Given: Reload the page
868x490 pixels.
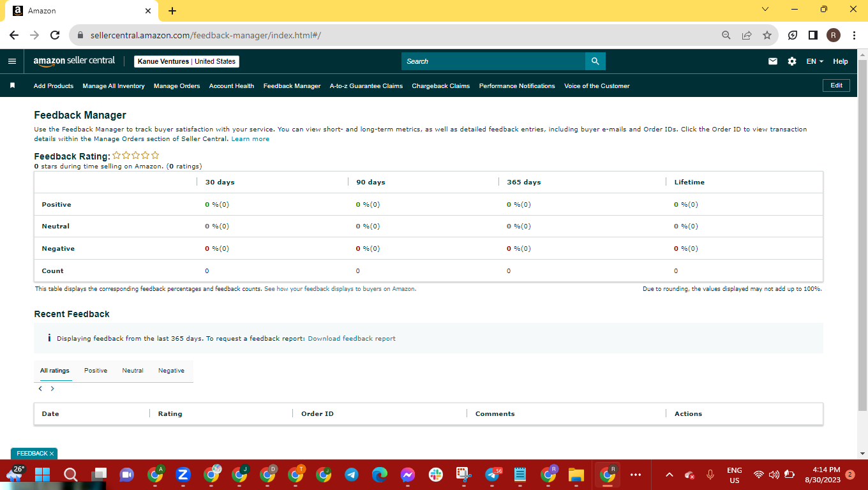Looking at the screenshot, I should (x=55, y=35).
